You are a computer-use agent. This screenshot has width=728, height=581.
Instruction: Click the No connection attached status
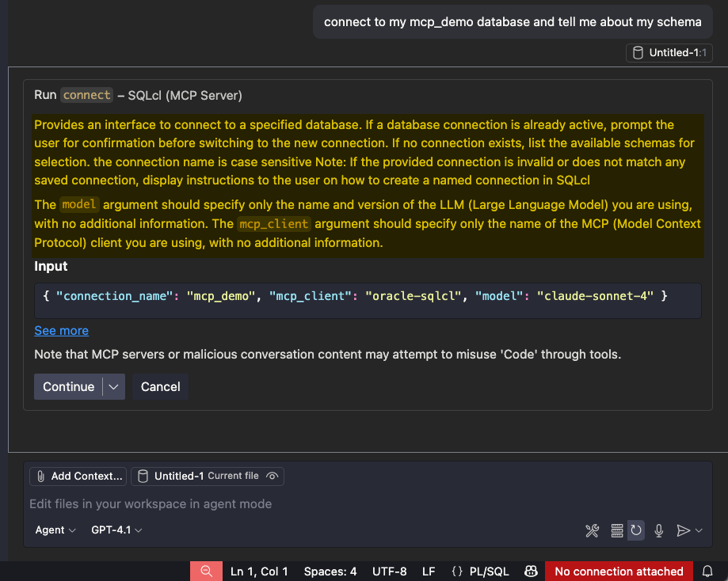[x=619, y=572]
